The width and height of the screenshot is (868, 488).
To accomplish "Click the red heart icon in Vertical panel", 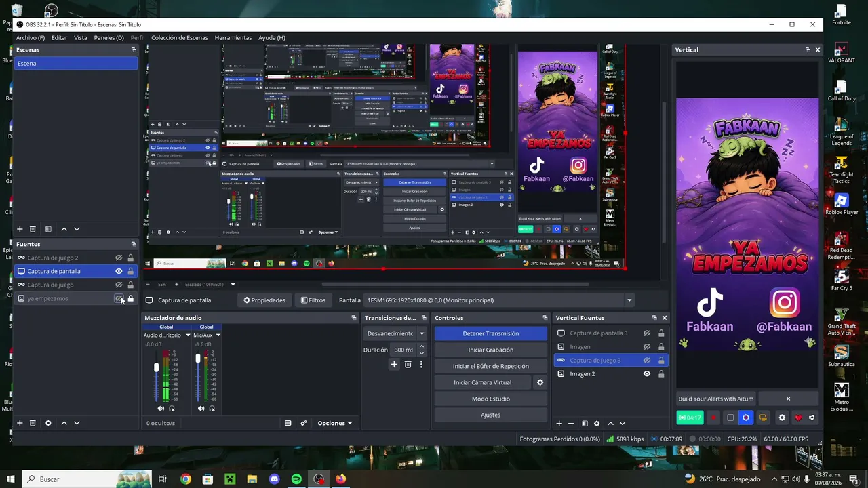I will coord(798,418).
